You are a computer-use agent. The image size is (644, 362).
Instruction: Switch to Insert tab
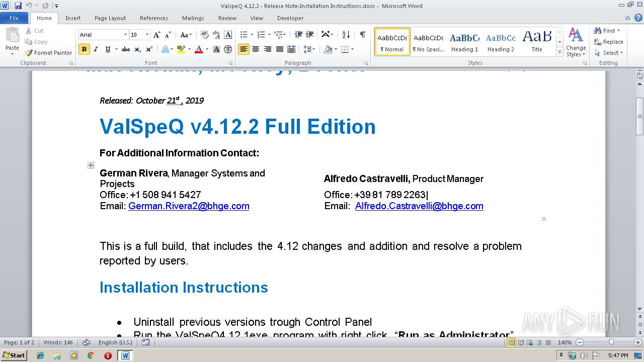[73, 18]
